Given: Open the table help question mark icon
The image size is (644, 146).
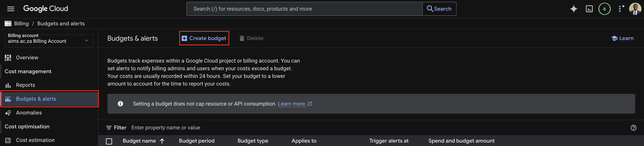Looking at the screenshot, I should (x=634, y=128).
